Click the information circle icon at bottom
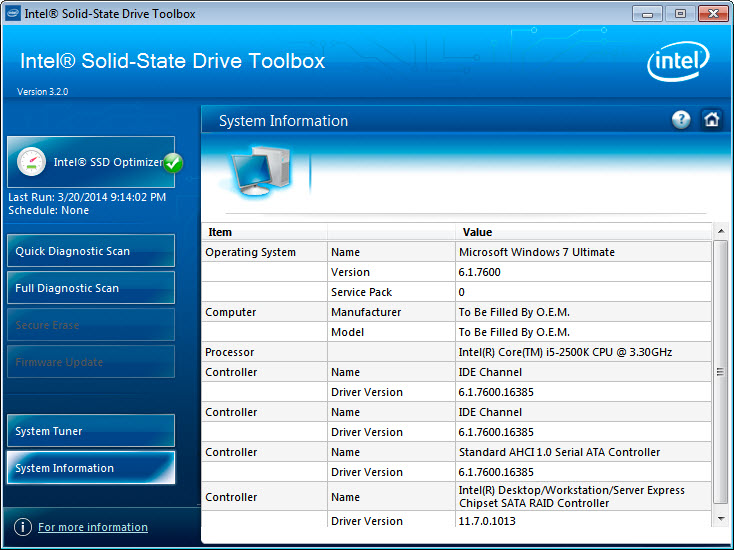Screen dimensions: 734x550 23,527
